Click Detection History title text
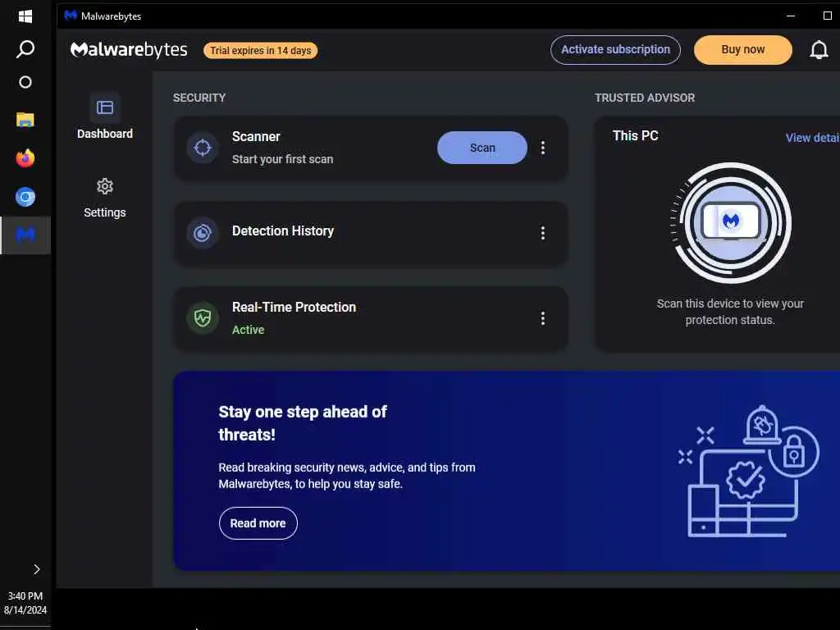Image resolution: width=840 pixels, height=630 pixels. point(283,231)
